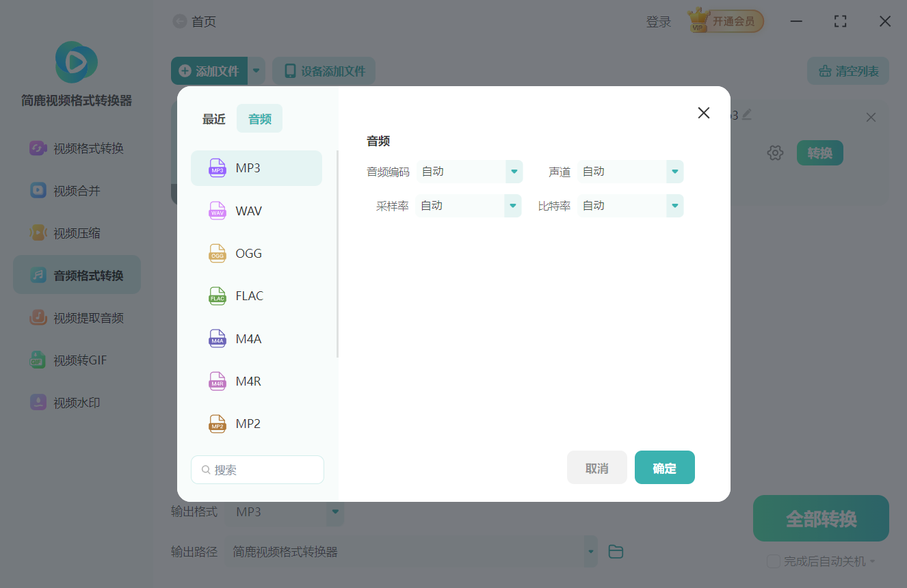Switch to the 最近 tab
Image resolution: width=907 pixels, height=588 pixels.
[x=213, y=118]
